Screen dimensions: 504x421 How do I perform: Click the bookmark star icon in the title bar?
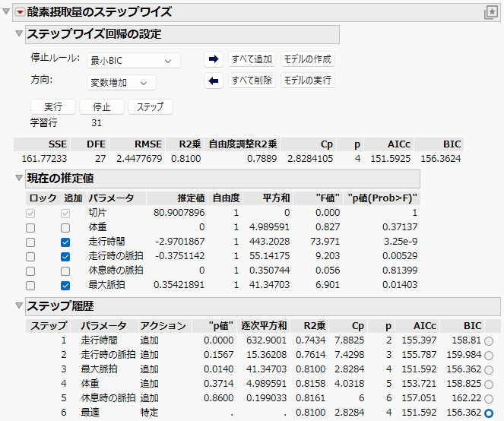[491, 12]
